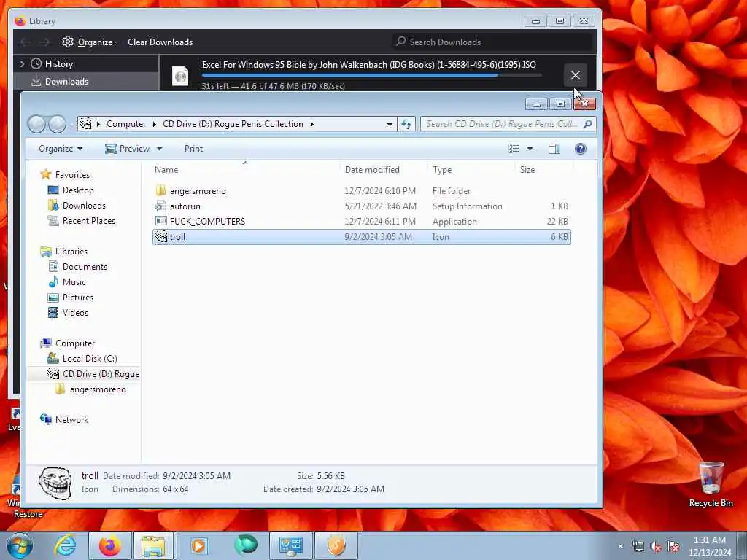Toggle the preview pane button
This screenshot has width=747, height=560.
[x=554, y=149]
